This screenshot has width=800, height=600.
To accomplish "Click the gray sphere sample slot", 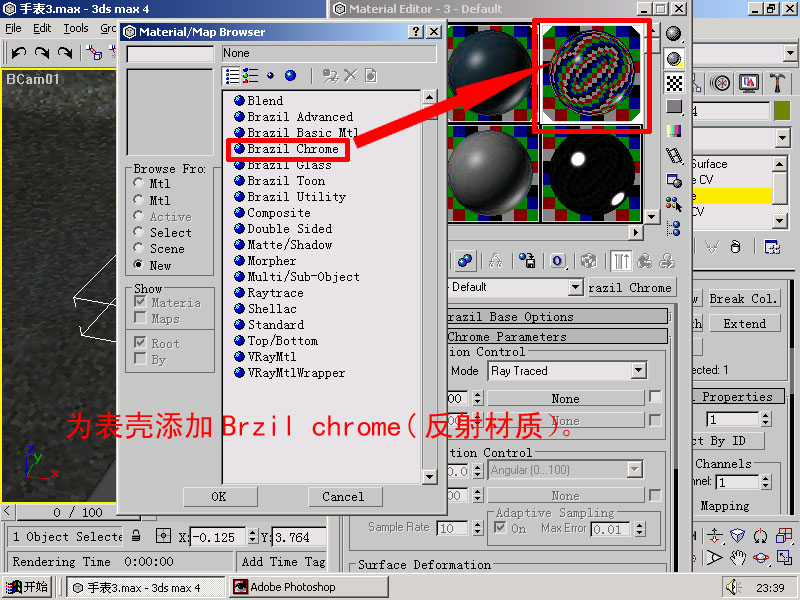I will tap(493, 173).
